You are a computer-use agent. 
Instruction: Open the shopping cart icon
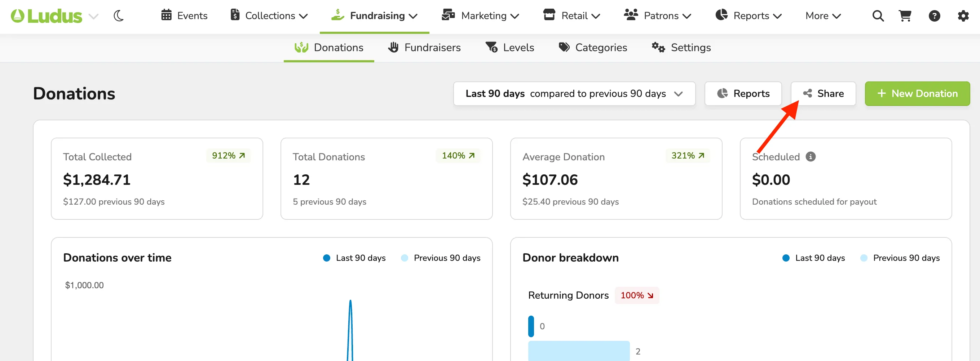pyautogui.click(x=905, y=16)
